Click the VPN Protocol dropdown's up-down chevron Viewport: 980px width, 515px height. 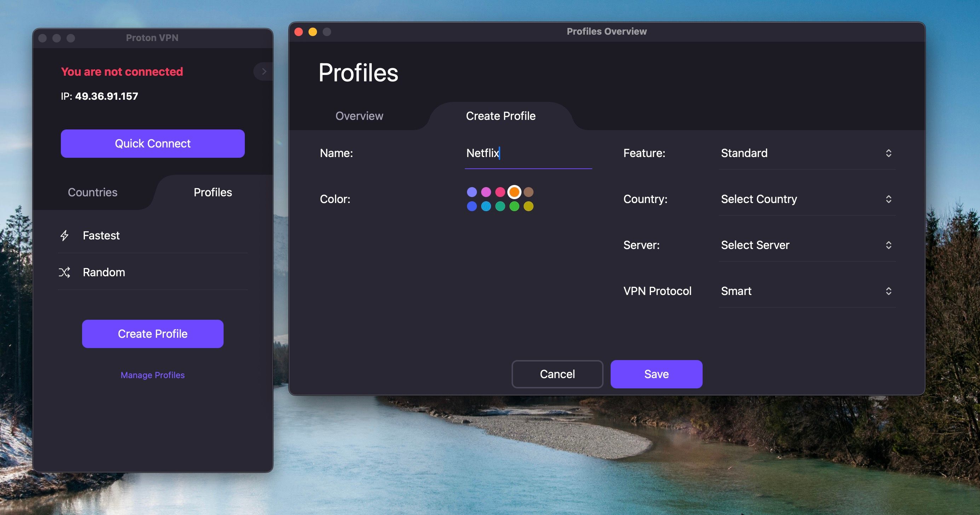pyautogui.click(x=888, y=291)
